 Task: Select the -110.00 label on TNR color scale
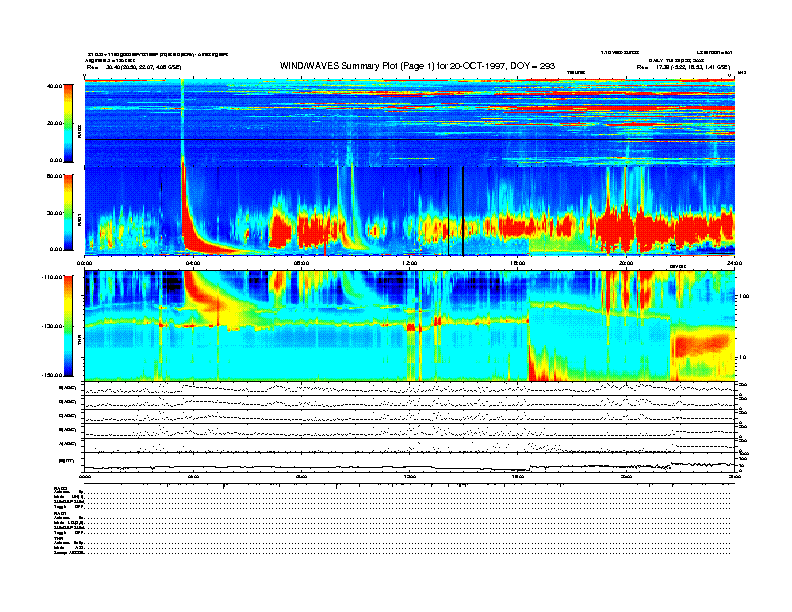pyautogui.click(x=53, y=277)
